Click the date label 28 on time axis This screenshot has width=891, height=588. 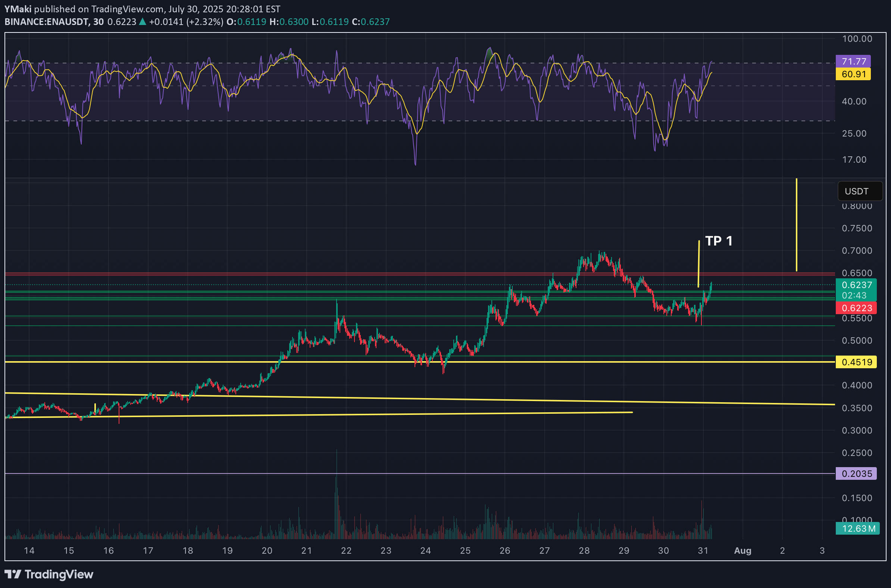tap(584, 550)
